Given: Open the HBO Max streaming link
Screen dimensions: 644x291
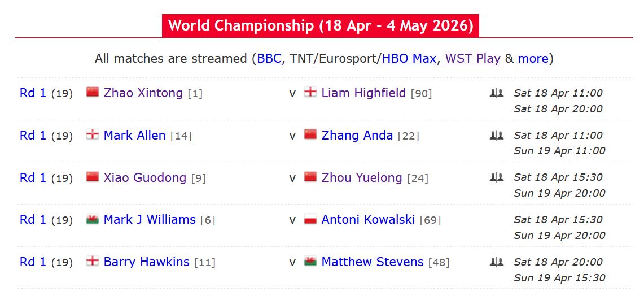Looking at the screenshot, I should pos(409,58).
